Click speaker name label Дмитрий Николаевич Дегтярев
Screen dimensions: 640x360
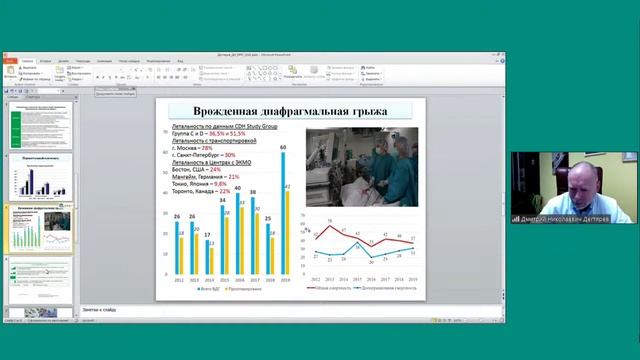[565, 219]
